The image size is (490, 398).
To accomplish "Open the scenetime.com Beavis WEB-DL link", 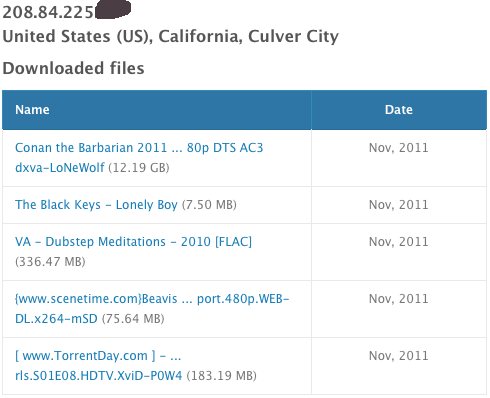I will (x=152, y=308).
